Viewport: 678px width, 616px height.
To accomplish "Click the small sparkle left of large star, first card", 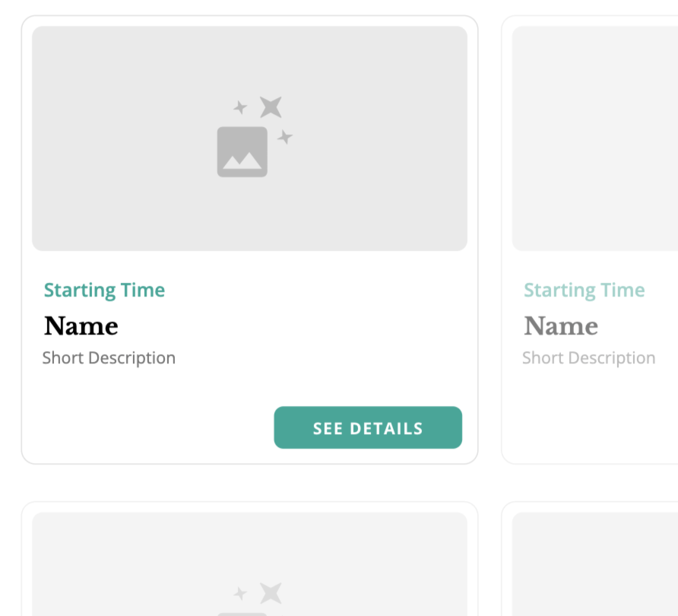I will 241,107.
